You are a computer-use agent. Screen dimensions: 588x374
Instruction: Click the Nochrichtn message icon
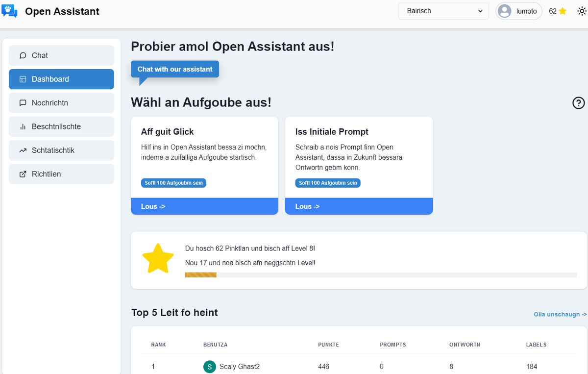tap(23, 103)
